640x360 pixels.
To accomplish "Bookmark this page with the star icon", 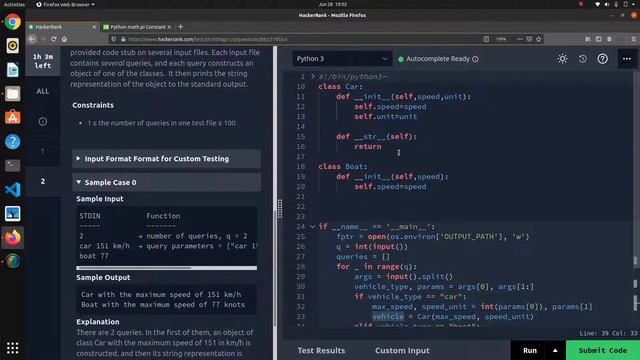I will pos(539,39).
